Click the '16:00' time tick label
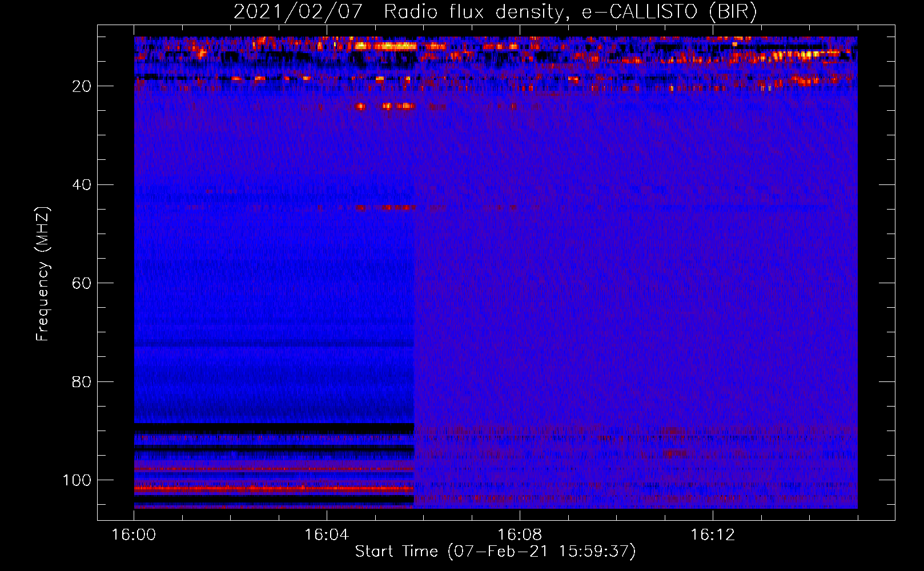The height and width of the screenshot is (571, 924). point(134,534)
